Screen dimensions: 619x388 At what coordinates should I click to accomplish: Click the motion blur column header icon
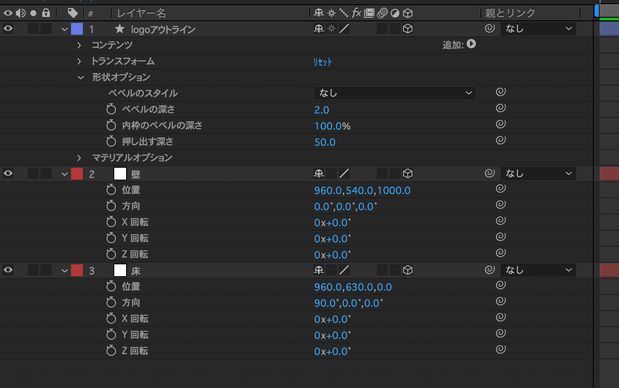[382, 13]
